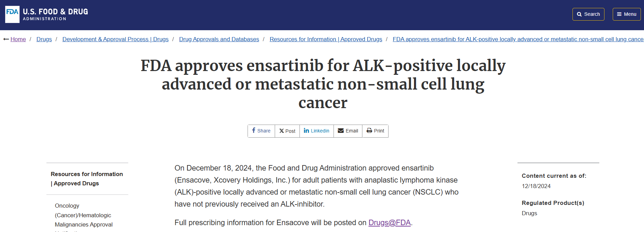Open the Drugs breadcrumb link
This screenshot has width=644, height=232.
click(x=44, y=39)
